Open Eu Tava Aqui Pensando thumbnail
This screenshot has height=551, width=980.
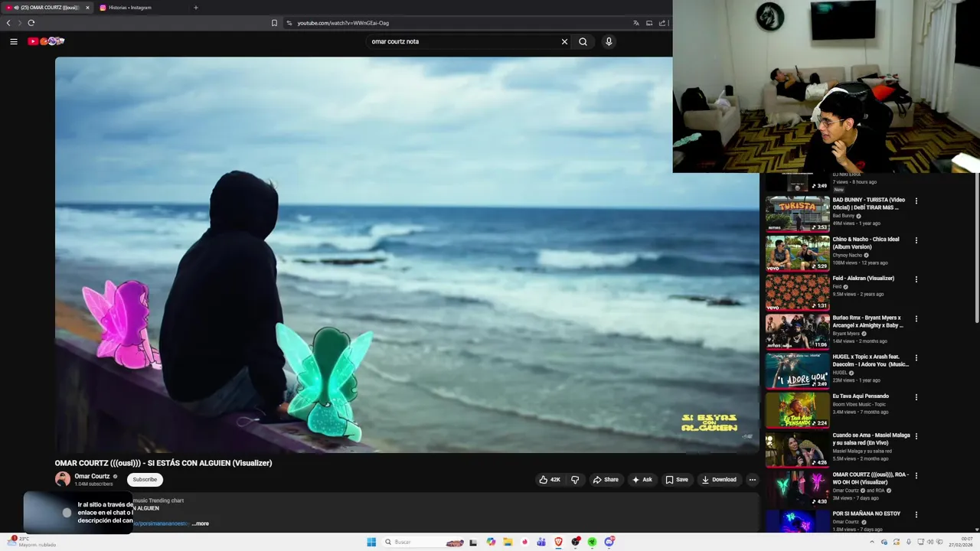797,409
